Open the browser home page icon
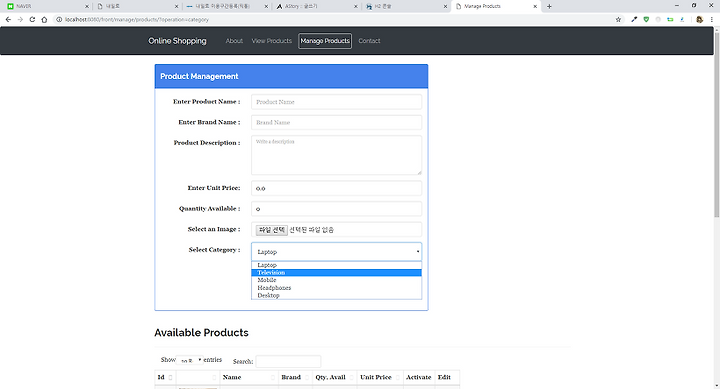 click(44, 20)
